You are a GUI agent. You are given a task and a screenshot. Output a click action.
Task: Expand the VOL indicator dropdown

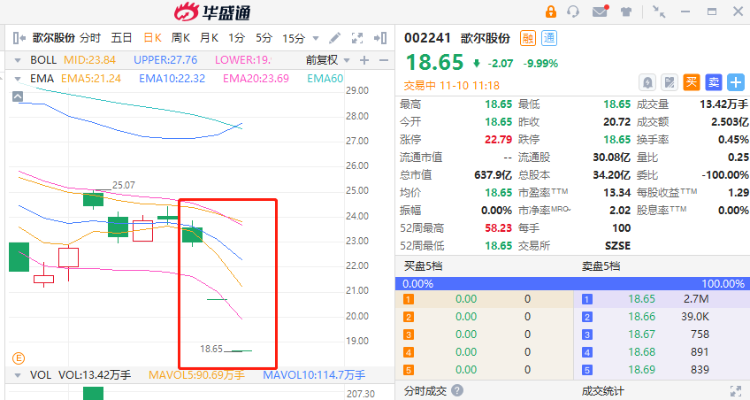pyautogui.click(x=18, y=375)
